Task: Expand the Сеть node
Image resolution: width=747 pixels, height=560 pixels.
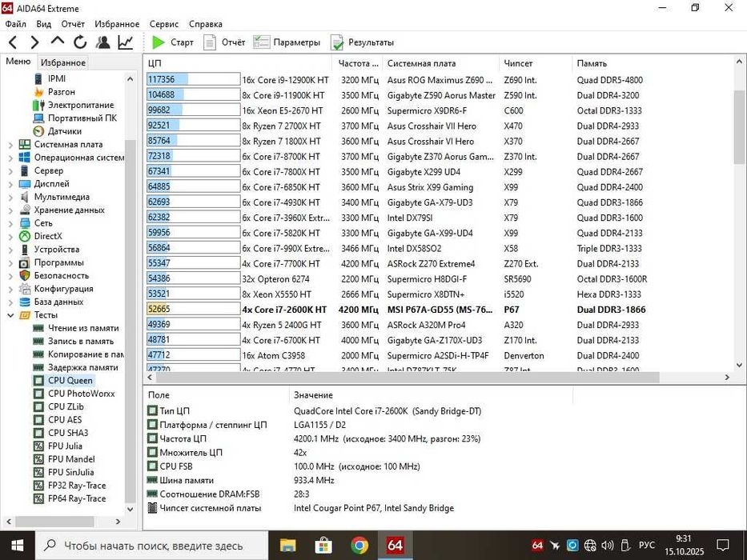Action: point(10,223)
